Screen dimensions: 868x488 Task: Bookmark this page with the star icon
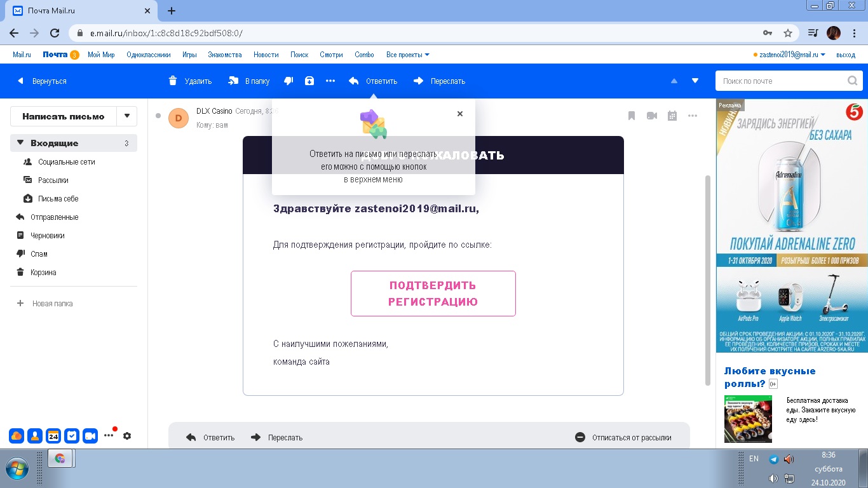pos(788,33)
